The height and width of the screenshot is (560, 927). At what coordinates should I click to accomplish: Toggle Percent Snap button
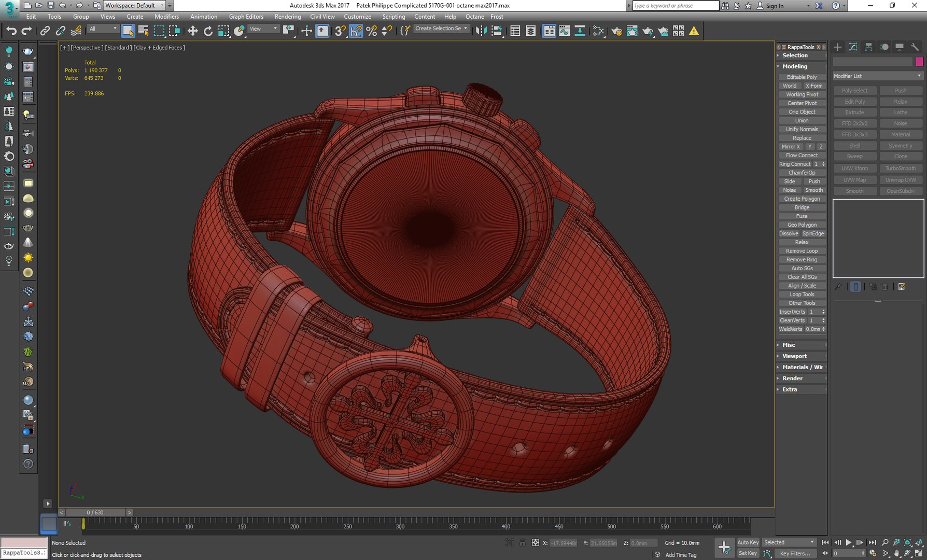tap(371, 31)
